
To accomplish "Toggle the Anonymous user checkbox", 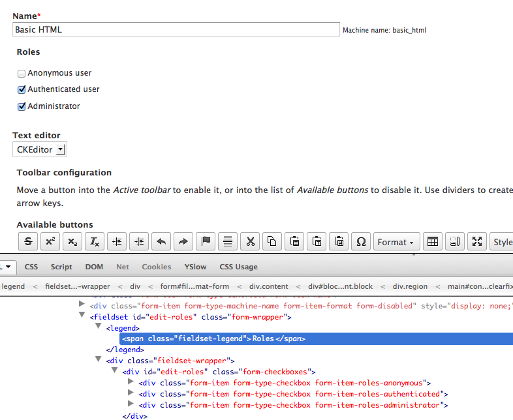I will 22,74.
